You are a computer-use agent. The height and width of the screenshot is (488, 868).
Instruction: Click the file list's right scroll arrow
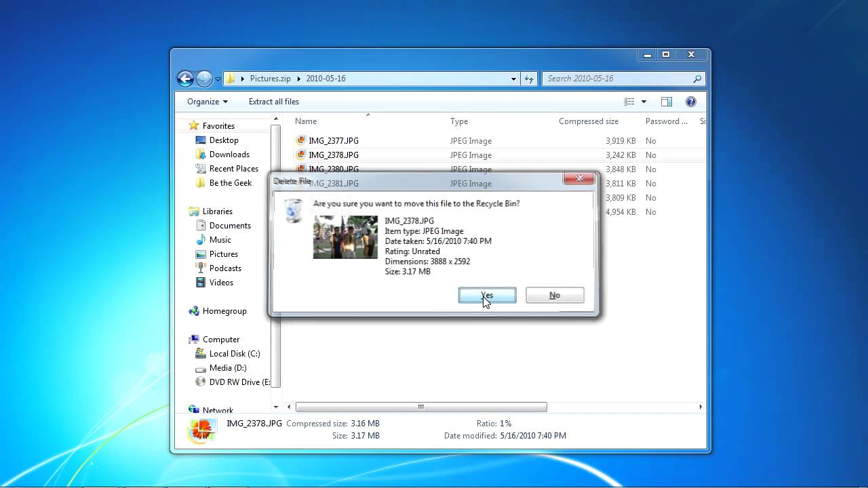pos(701,407)
